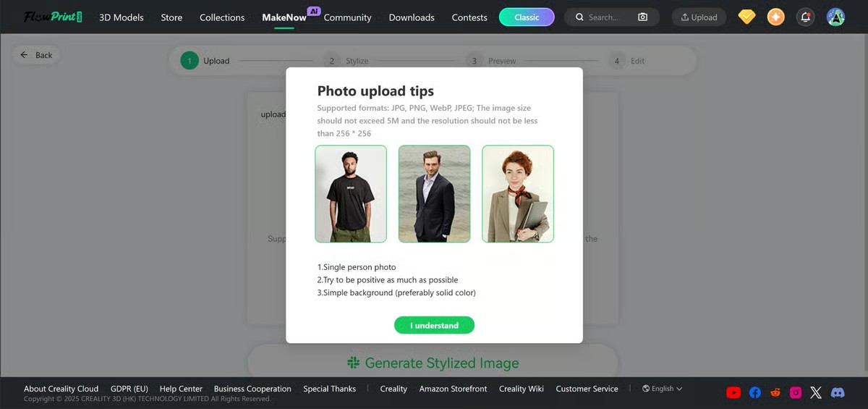Image resolution: width=868 pixels, height=409 pixels.
Task: Open the user profile avatar
Action: click(835, 17)
